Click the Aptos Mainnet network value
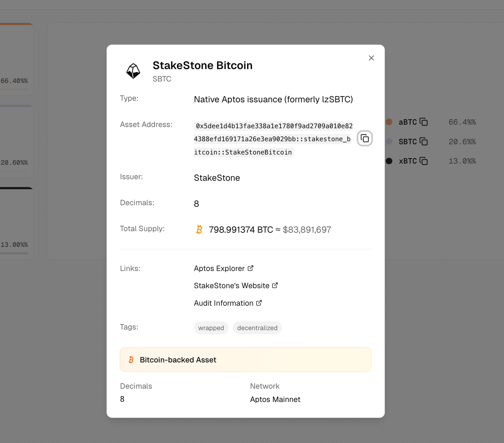This screenshot has width=504, height=443. click(x=275, y=399)
